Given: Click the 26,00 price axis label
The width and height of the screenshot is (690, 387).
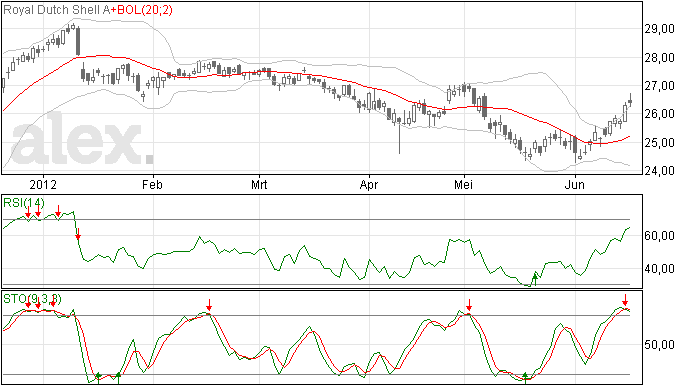Looking at the screenshot, I should [659, 114].
